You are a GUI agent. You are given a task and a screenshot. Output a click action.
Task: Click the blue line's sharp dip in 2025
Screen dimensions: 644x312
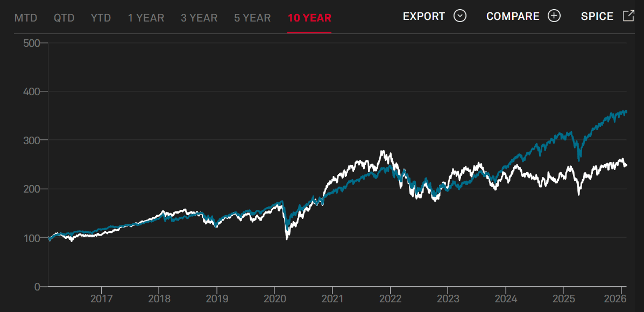(579, 159)
